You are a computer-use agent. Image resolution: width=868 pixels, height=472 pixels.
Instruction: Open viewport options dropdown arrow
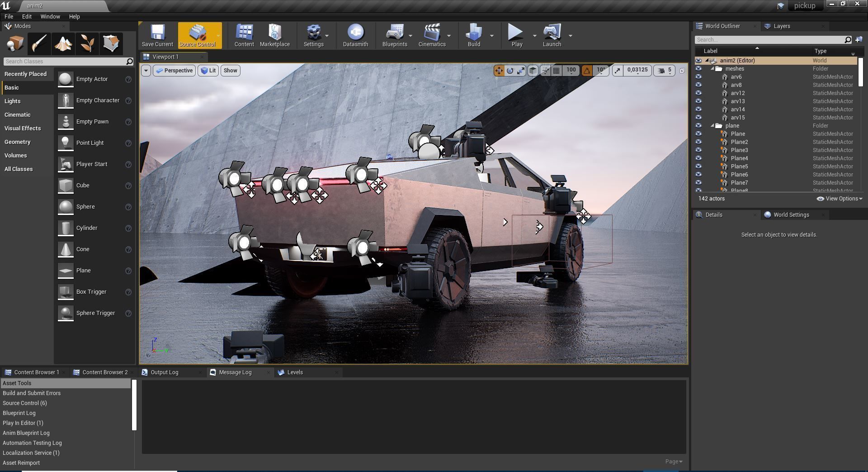click(146, 71)
